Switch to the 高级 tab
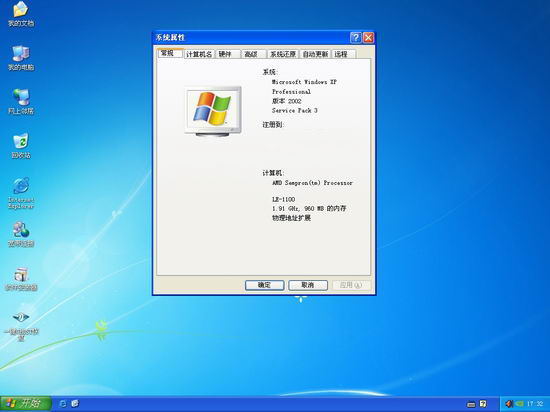 253,54
